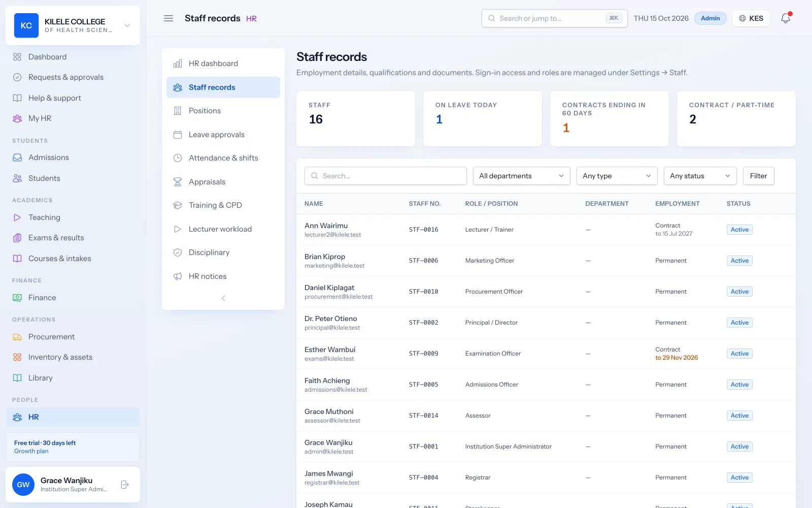
Task: Click the Filter button
Action: coord(759,176)
